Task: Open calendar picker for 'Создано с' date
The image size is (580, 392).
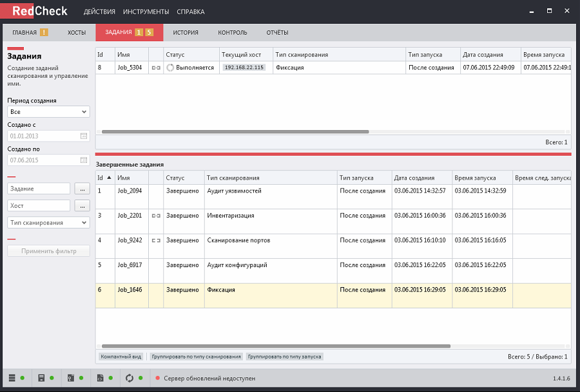Action: (x=83, y=136)
